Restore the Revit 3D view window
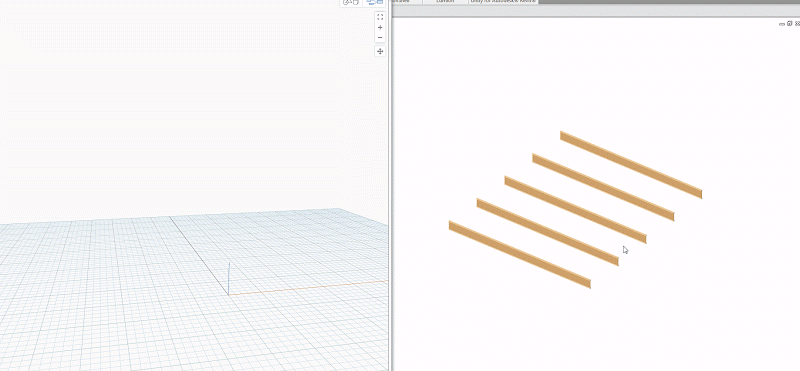The height and width of the screenshot is (371, 800). [790, 23]
